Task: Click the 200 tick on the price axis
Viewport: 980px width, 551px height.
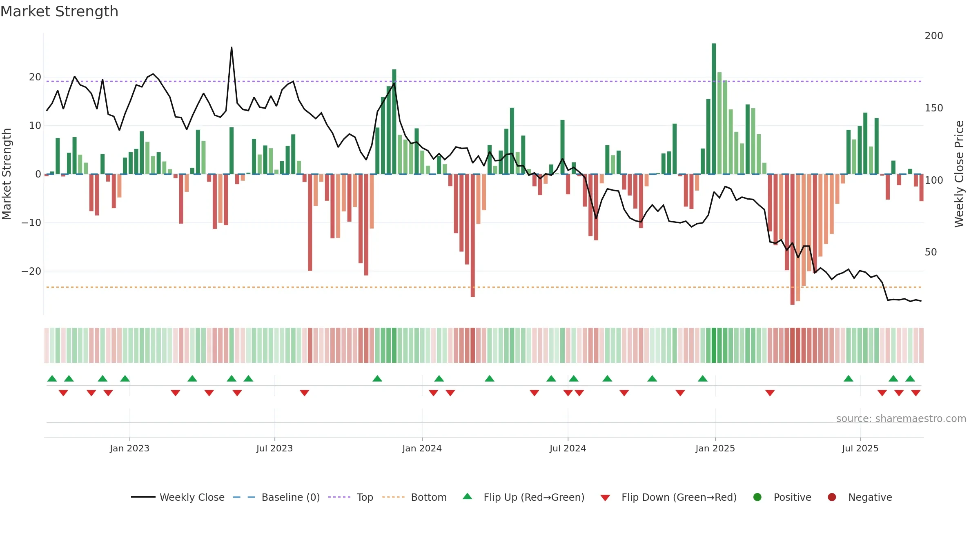Action: (934, 36)
